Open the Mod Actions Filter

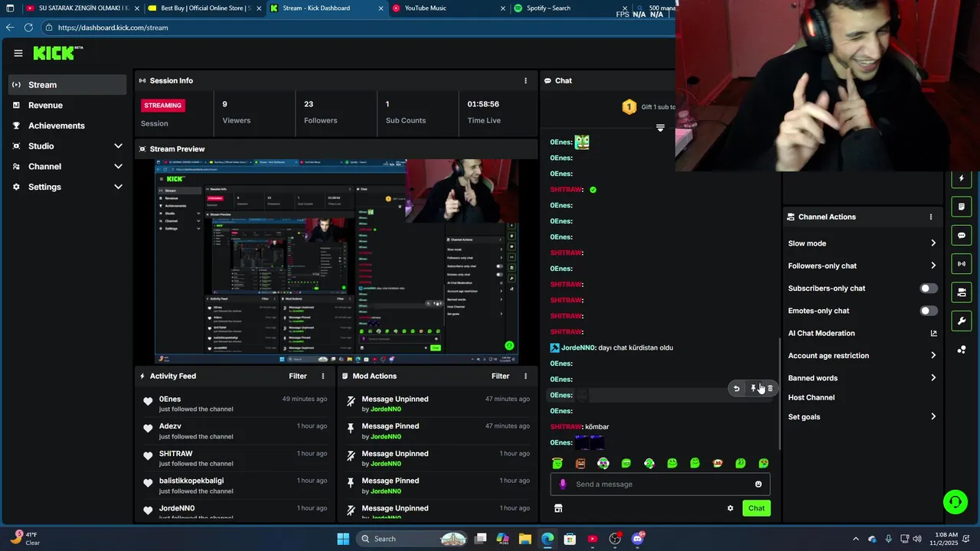pyautogui.click(x=500, y=376)
